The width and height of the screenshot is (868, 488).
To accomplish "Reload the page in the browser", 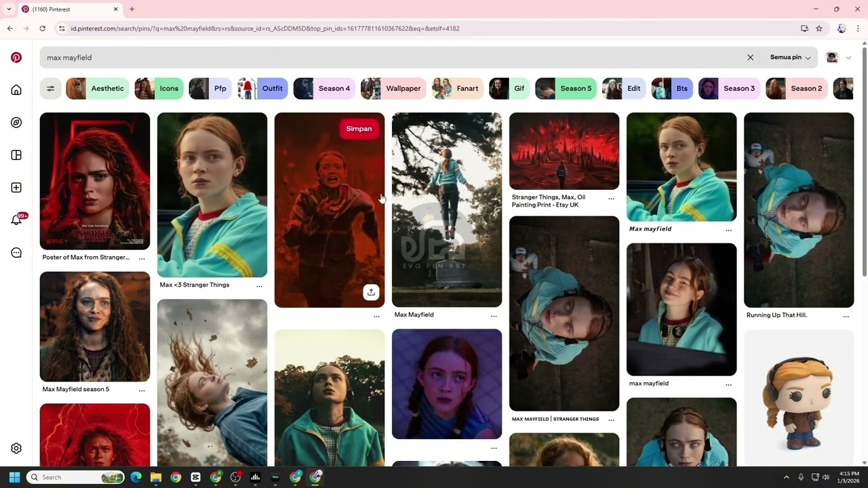I will pyautogui.click(x=42, y=28).
